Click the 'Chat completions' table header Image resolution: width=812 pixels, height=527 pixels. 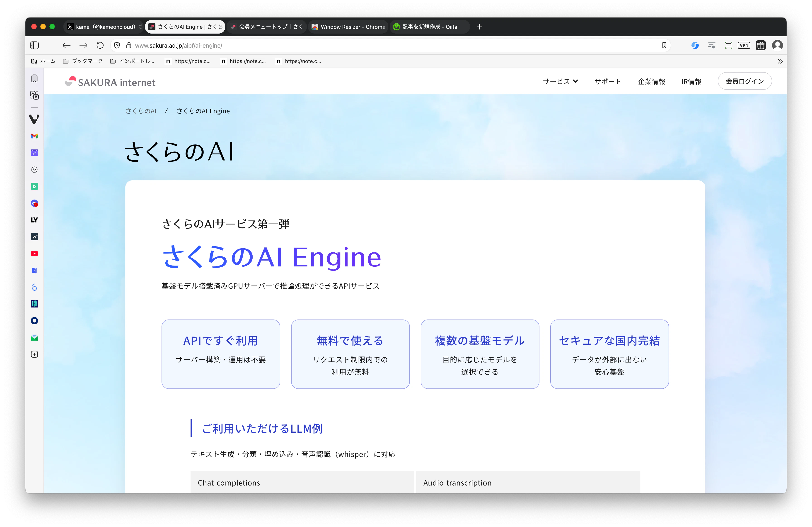coord(302,482)
